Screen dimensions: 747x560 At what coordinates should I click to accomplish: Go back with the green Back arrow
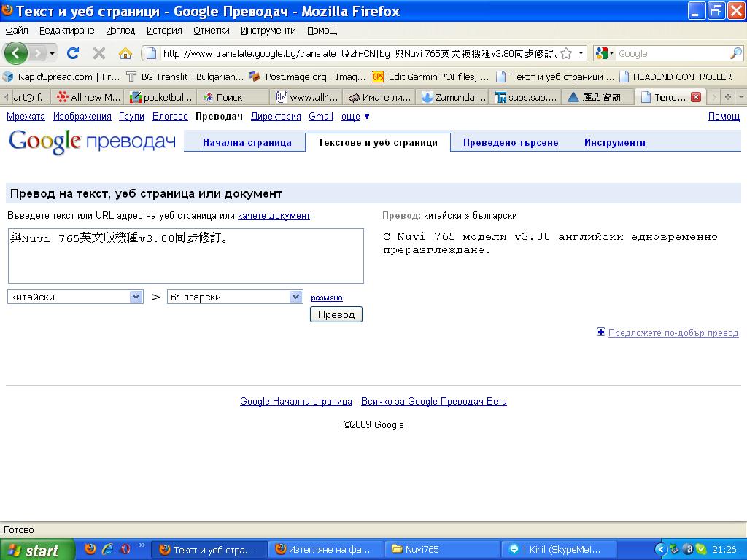tap(15, 52)
